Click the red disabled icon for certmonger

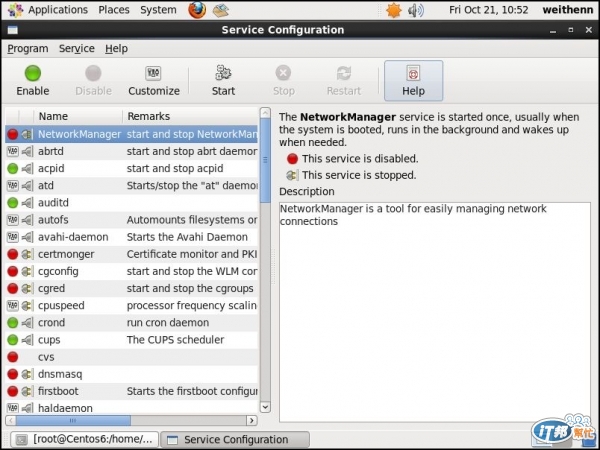(13, 254)
